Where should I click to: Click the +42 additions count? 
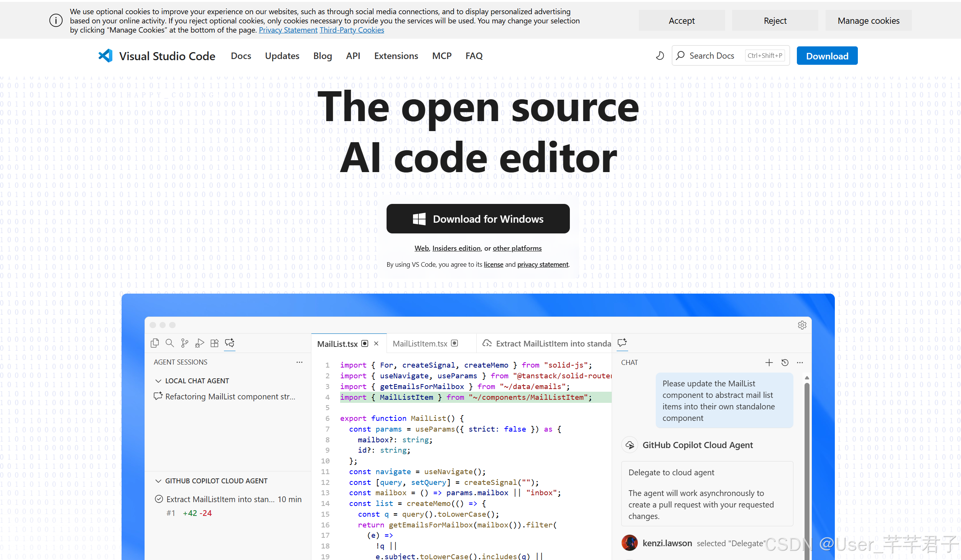pyautogui.click(x=190, y=513)
